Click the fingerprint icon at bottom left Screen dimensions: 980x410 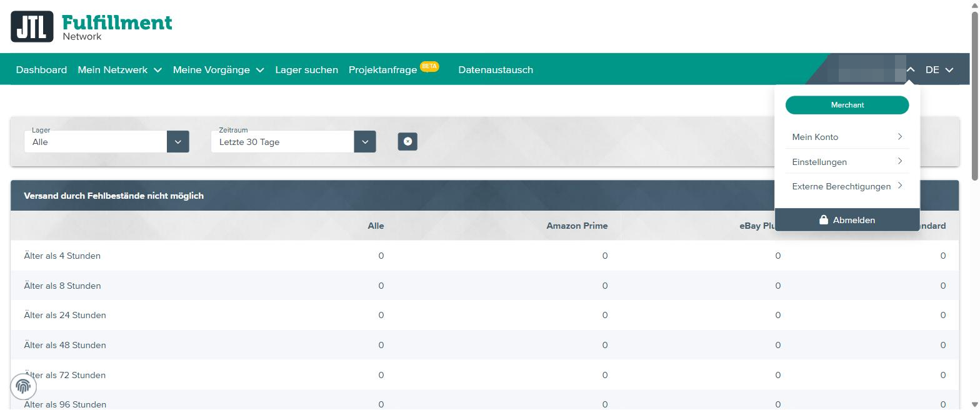pos(23,387)
